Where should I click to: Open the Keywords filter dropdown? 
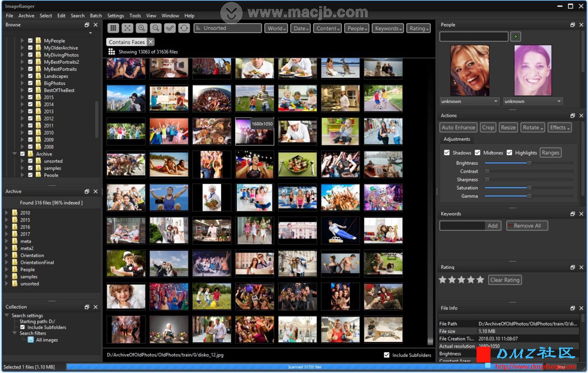pos(388,28)
